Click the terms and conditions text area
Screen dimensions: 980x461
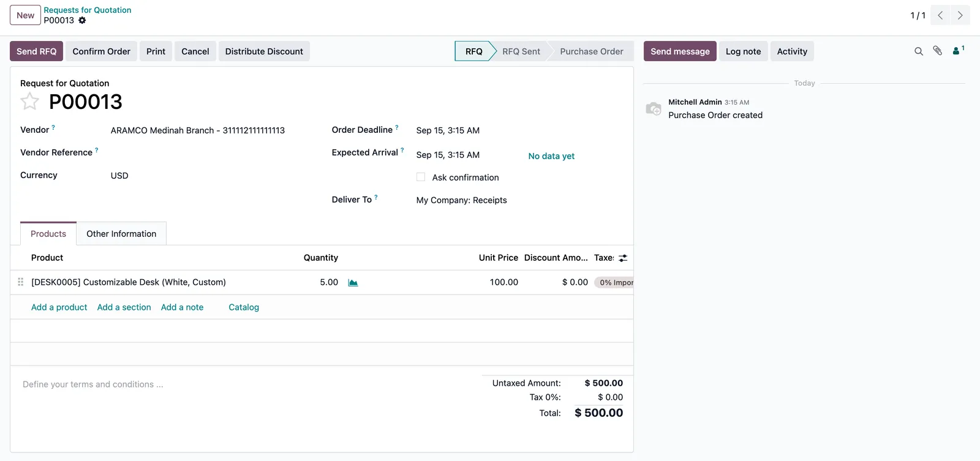pos(245,384)
